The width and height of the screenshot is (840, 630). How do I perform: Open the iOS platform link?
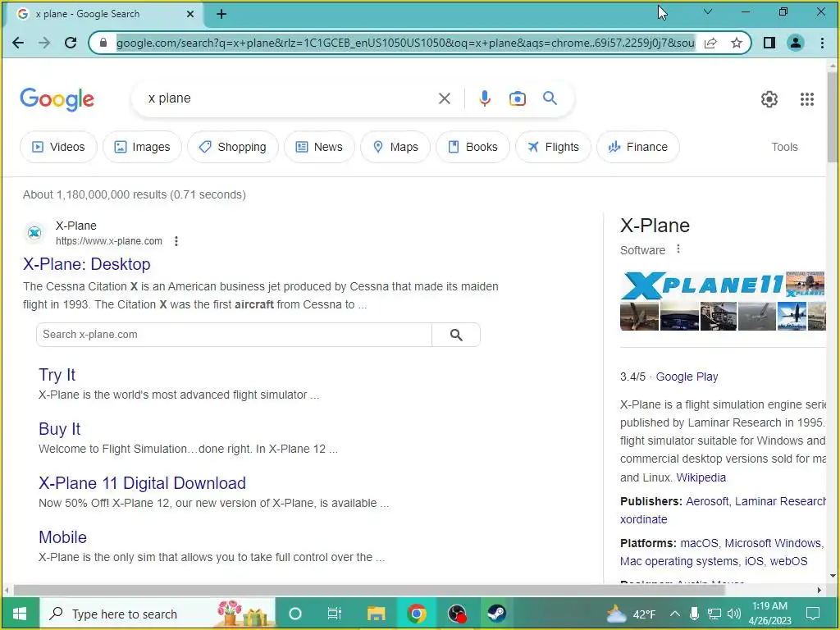tap(754, 561)
